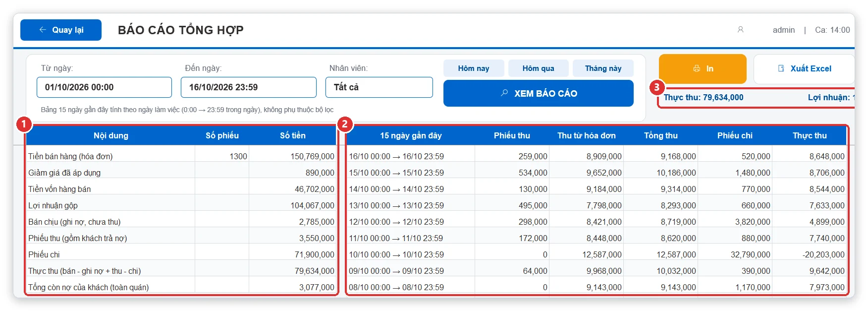Click the Số phiếu column header
The image size is (868, 311).
[x=222, y=135]
